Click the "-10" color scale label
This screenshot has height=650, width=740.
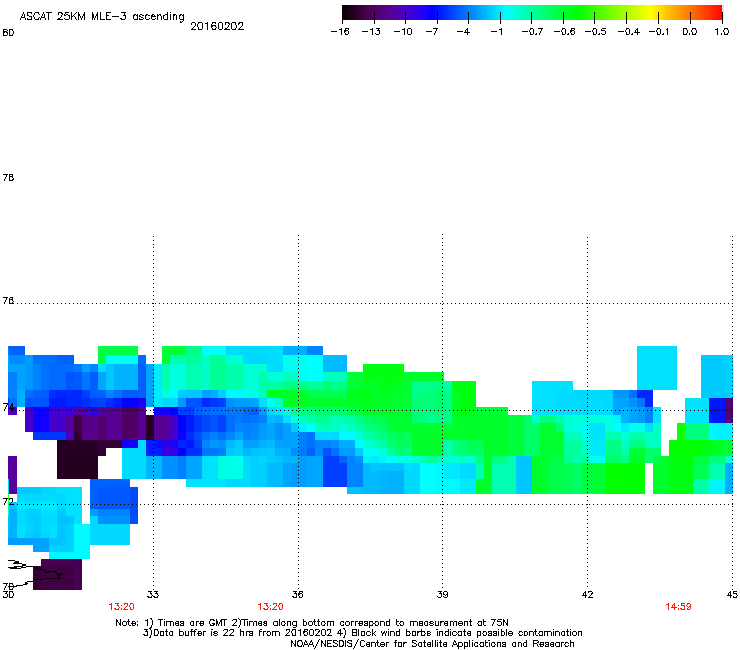click(403, 32)
